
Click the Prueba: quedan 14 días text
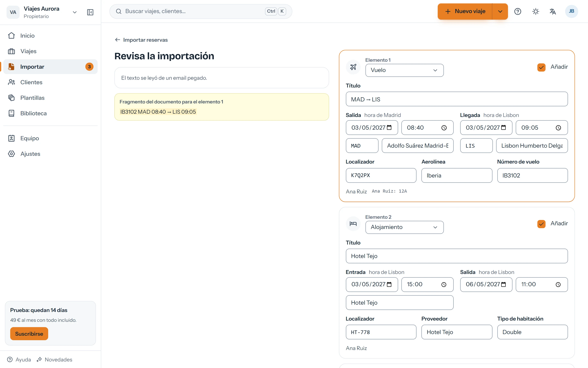point(39,310)
